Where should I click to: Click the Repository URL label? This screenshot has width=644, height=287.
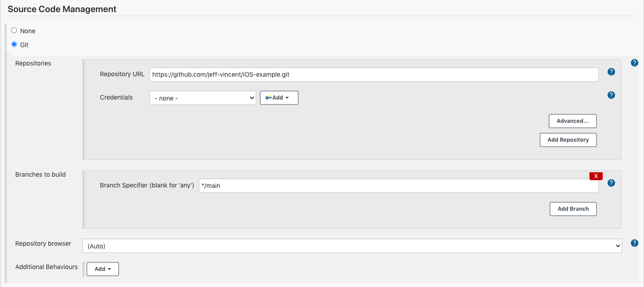coord(122,74)
